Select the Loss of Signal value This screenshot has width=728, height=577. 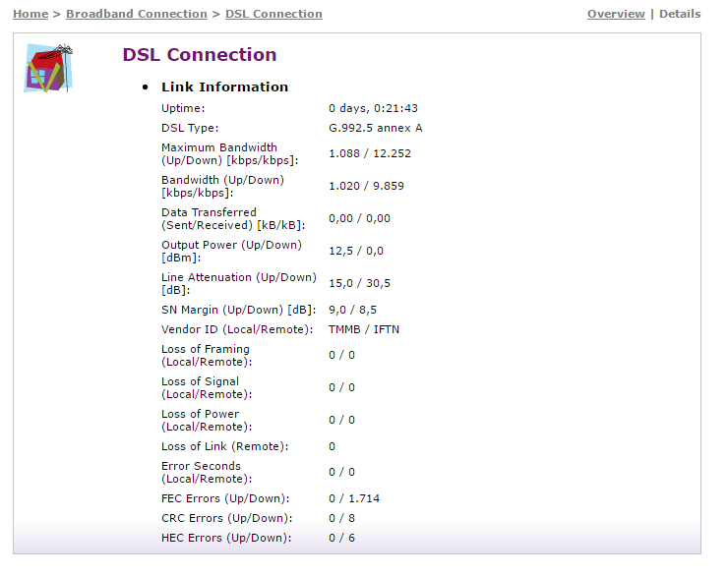point(341,387)
